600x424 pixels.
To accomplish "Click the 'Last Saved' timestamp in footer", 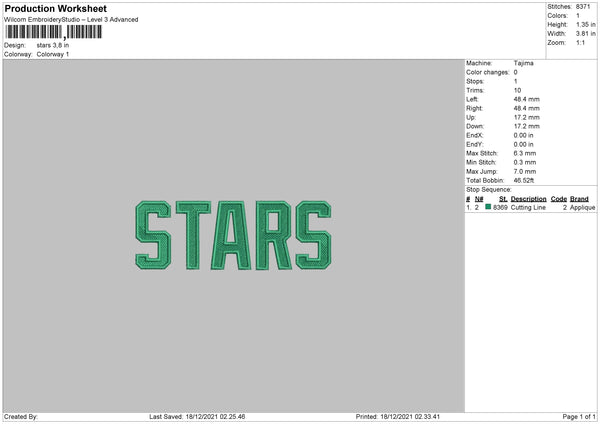I will 197,417.
